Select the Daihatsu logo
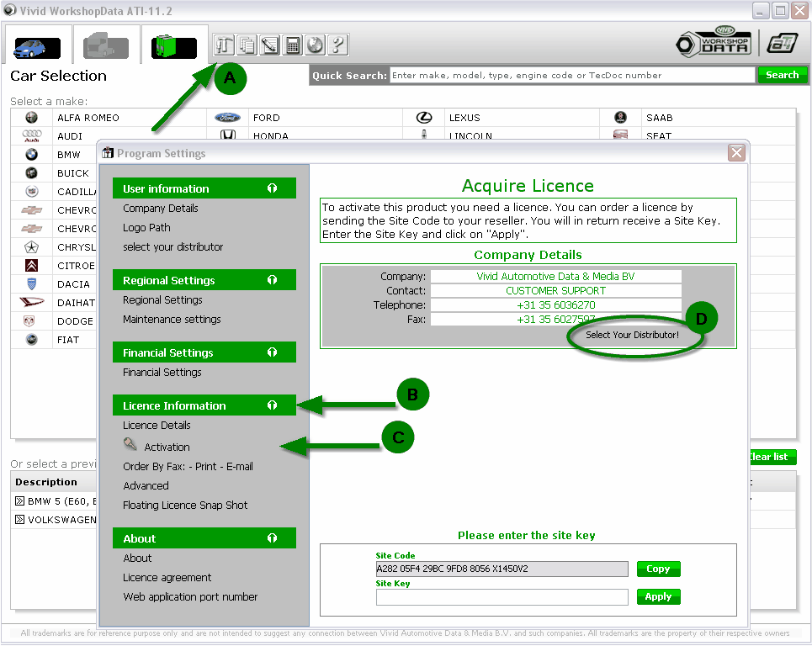This screenshot has width=812, height=646. (x=32, y=302)
